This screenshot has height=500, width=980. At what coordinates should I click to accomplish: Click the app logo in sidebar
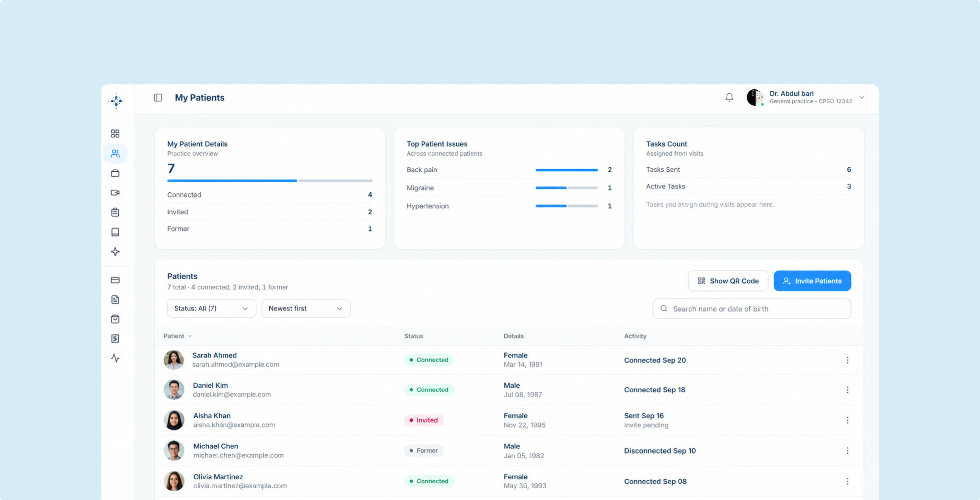tap(116, 101)
